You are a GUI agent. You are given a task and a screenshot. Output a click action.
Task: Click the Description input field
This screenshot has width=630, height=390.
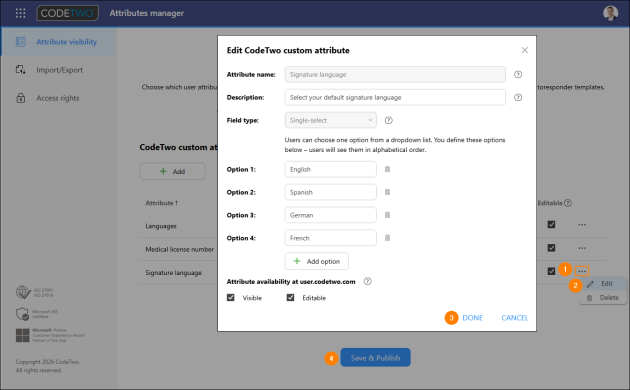click(x=395, y=97)
